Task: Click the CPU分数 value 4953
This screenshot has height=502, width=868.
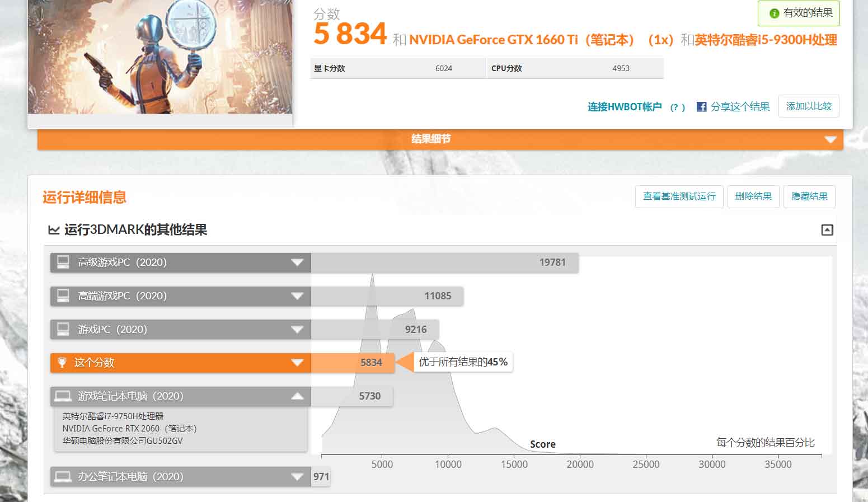Action: pos(621,68)
